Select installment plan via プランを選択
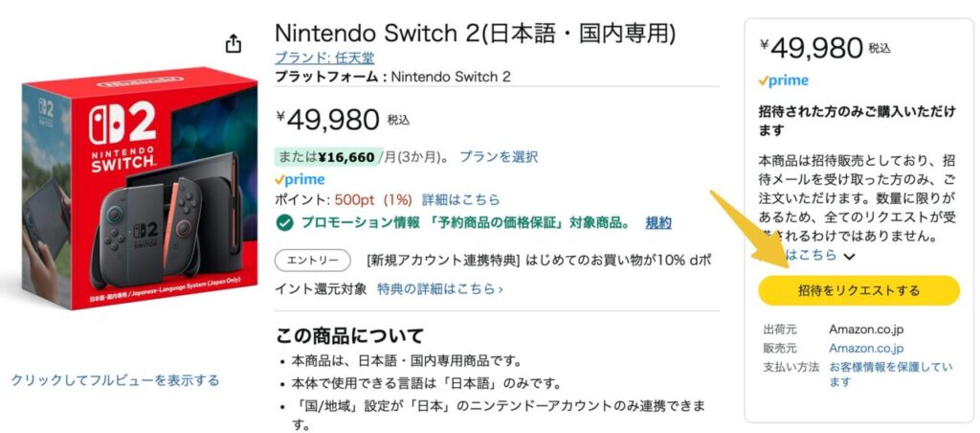This screenshot has width=980, height=433. tap(499, 156)
